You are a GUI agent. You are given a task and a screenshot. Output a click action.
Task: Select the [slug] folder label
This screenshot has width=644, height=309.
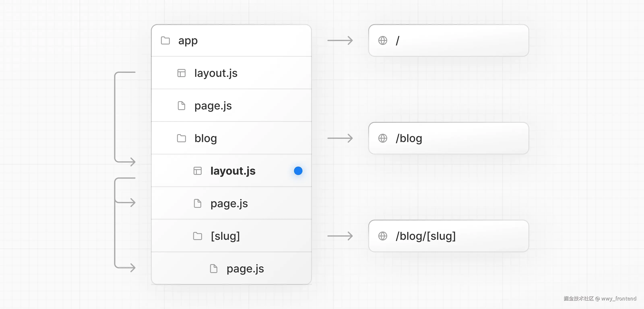(x=225, y=236)
